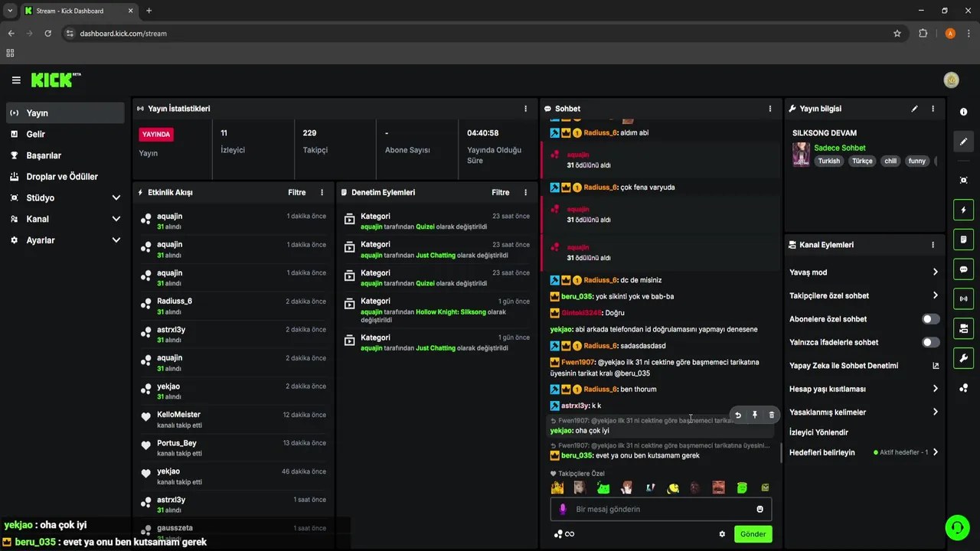Open chat settings gear icon

tap(722, 534)
